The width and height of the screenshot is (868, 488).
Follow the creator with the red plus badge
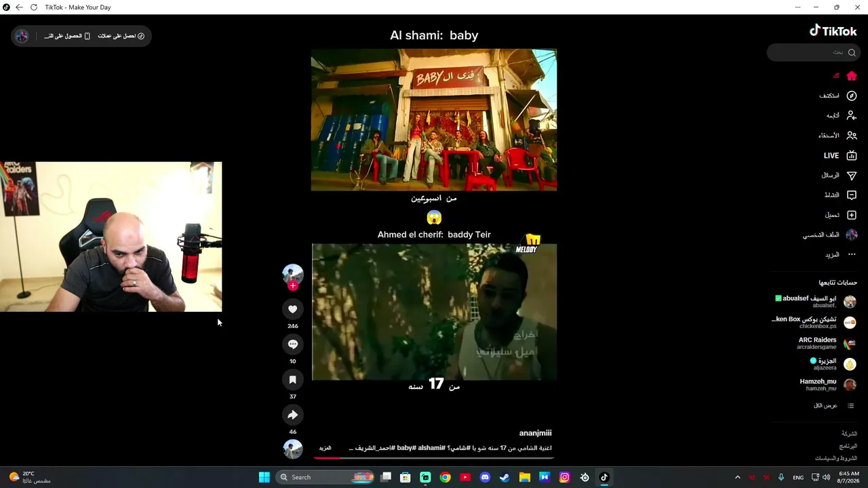pos(293,286)
